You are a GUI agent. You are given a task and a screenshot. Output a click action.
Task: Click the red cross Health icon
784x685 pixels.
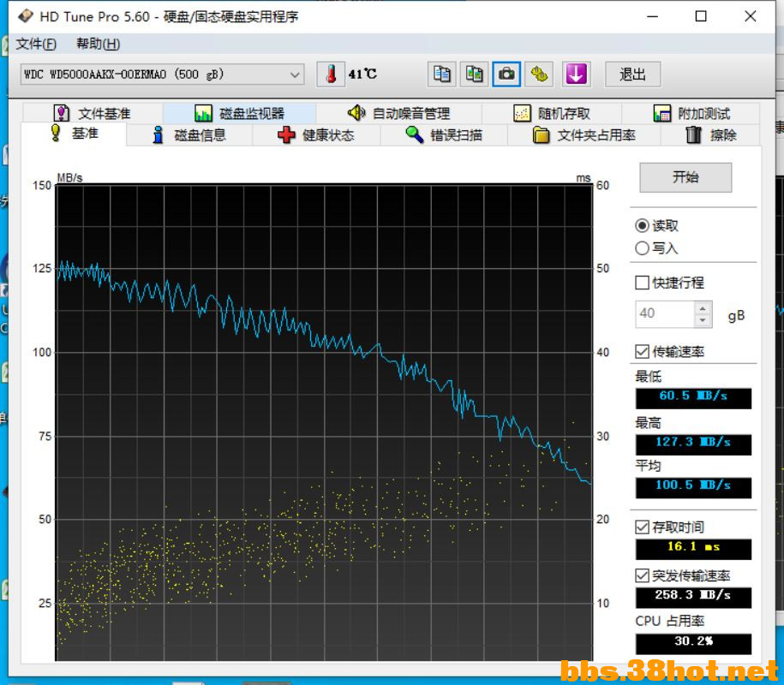point(286,135)
